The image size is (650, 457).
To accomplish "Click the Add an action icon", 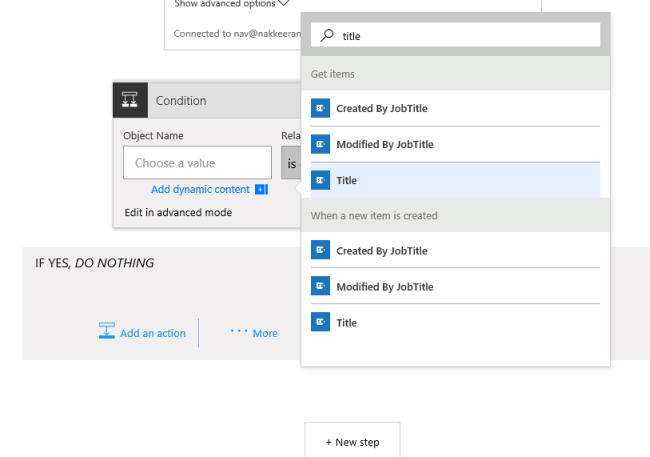I will click(107, 332).
